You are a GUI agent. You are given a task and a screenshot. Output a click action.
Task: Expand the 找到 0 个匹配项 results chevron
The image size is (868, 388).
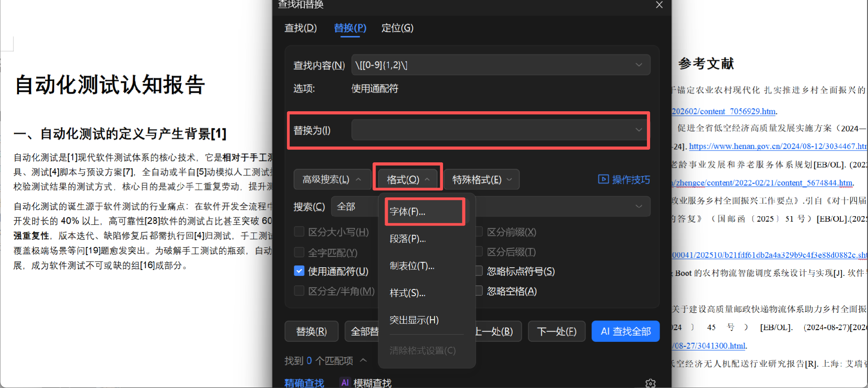click(x=363, y=360)
